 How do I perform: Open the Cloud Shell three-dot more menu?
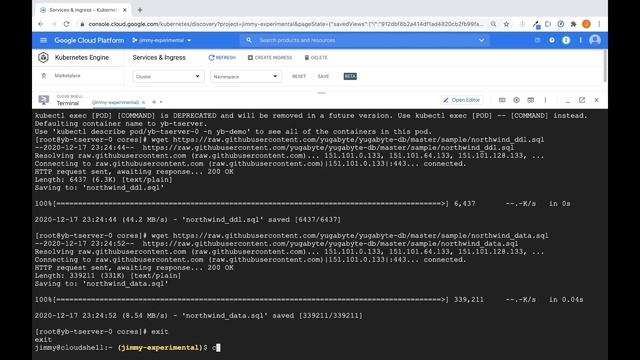click(x=545, y=100)
